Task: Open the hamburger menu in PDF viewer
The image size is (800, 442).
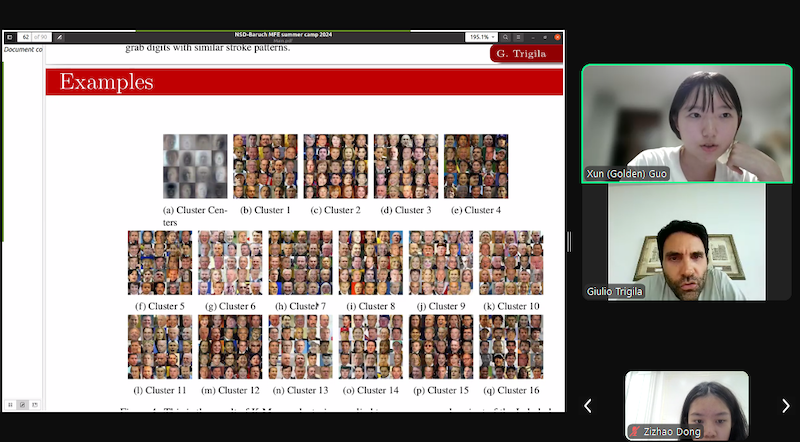Action: tap(518, 37)
